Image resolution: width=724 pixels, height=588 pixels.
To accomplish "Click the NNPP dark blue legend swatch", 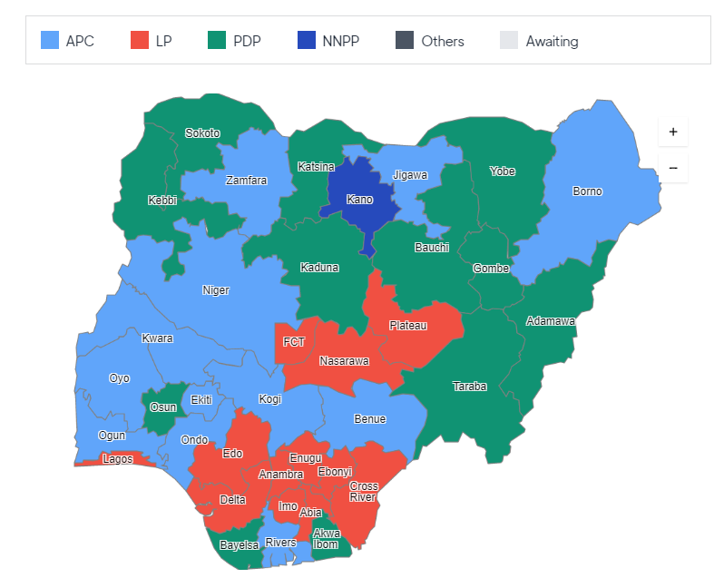I will coord(307,40).
